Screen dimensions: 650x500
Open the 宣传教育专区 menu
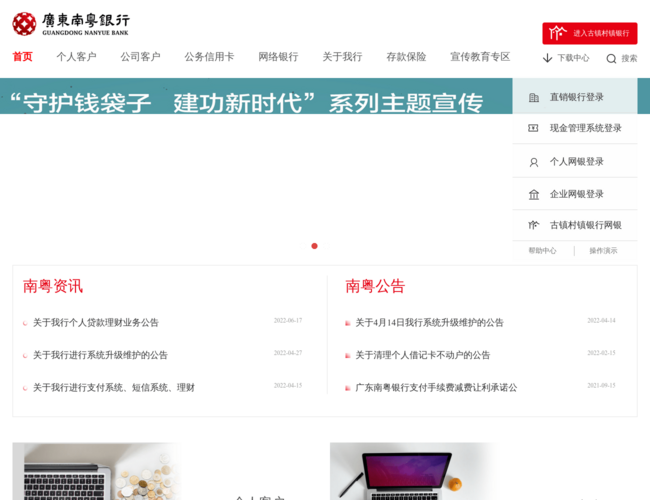pyautogui.click(x=480, y=57)
